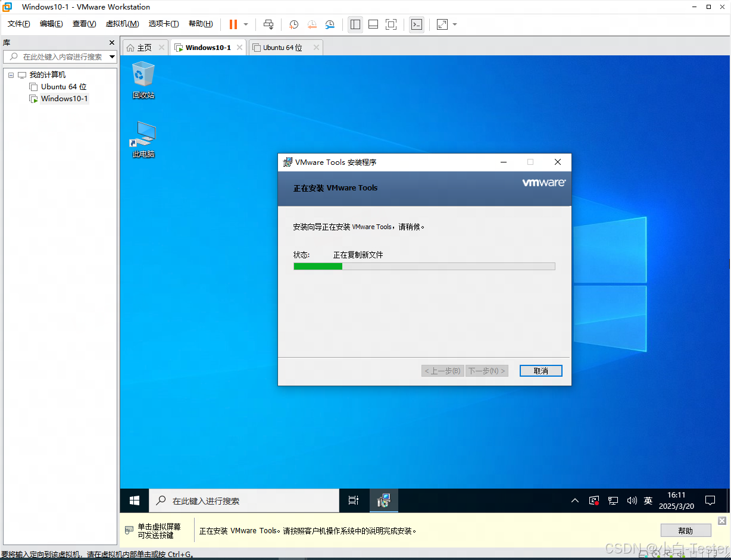Click the send Ctrl+Alt+Del toolbar icon
Image resolution: width=731 pixels, height=560 pixels.
point(268,24)
